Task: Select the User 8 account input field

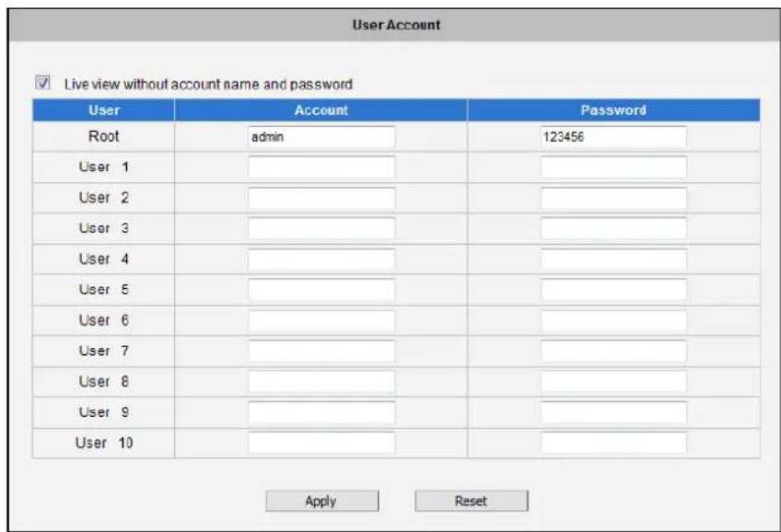Action: pyautogui.click(x=321, y=382)
